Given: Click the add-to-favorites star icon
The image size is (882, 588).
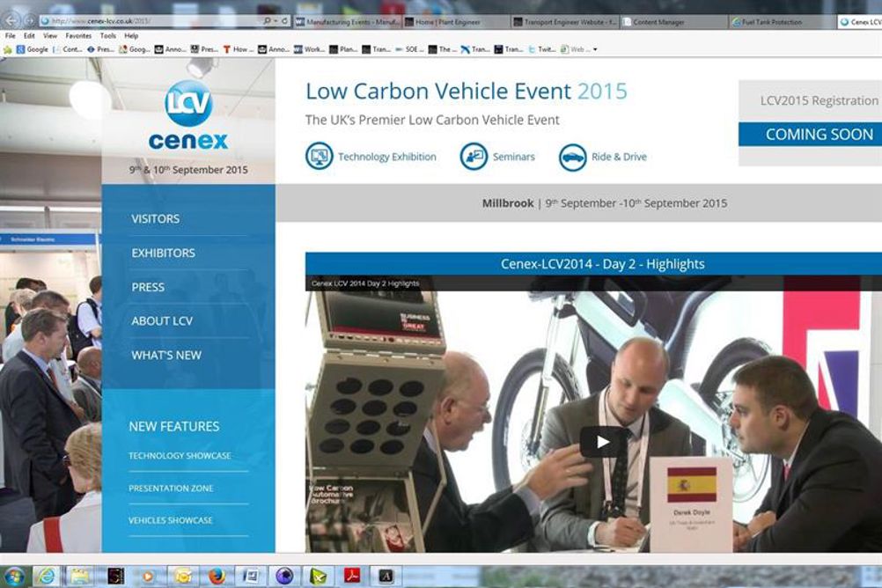Looking at the screenshot, I should point(7,49).
